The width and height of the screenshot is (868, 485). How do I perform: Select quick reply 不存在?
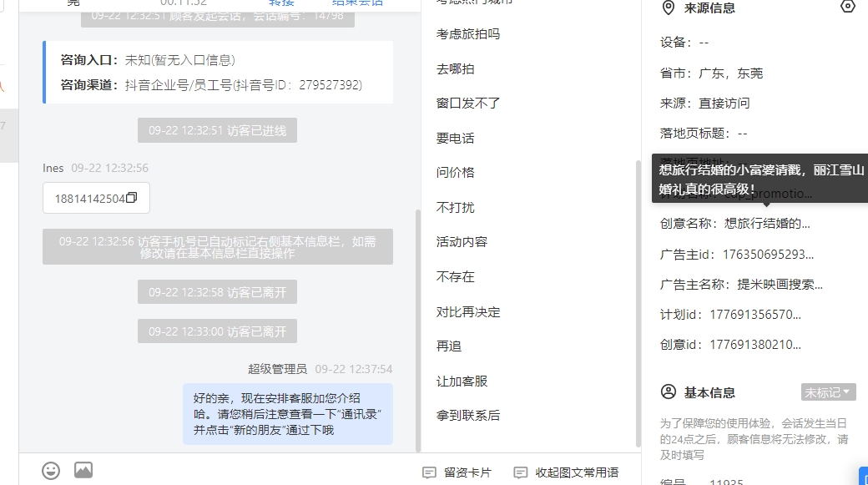click(x=455, y=276)
